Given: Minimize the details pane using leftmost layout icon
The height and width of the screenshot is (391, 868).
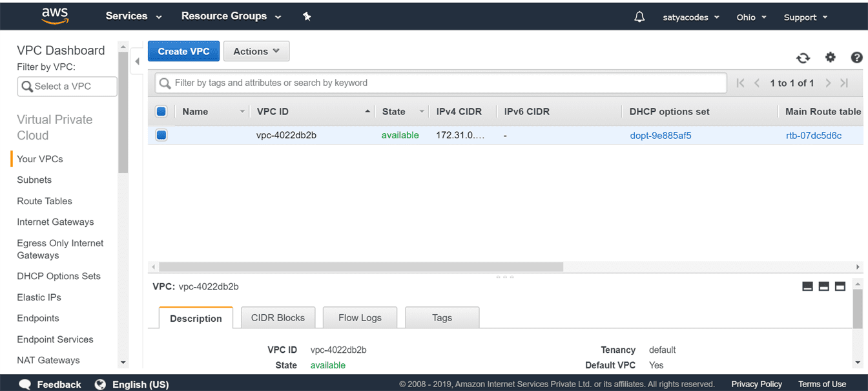Looking at the screenshot, I should pyautogui.click(x=807, y=286).
